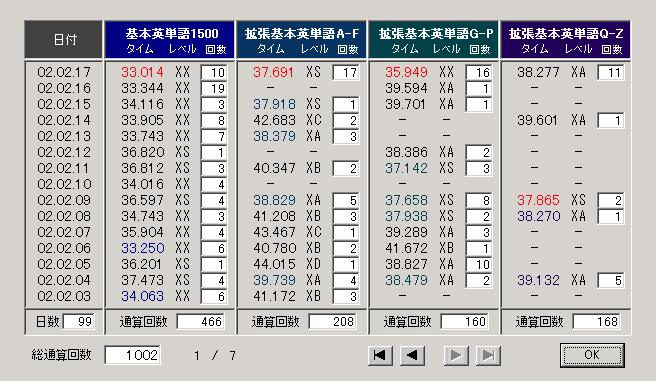The width and height of the screenshot is (656, 381).
Task: Click the 基本英単語1500 column header
Action: [170, 39]
